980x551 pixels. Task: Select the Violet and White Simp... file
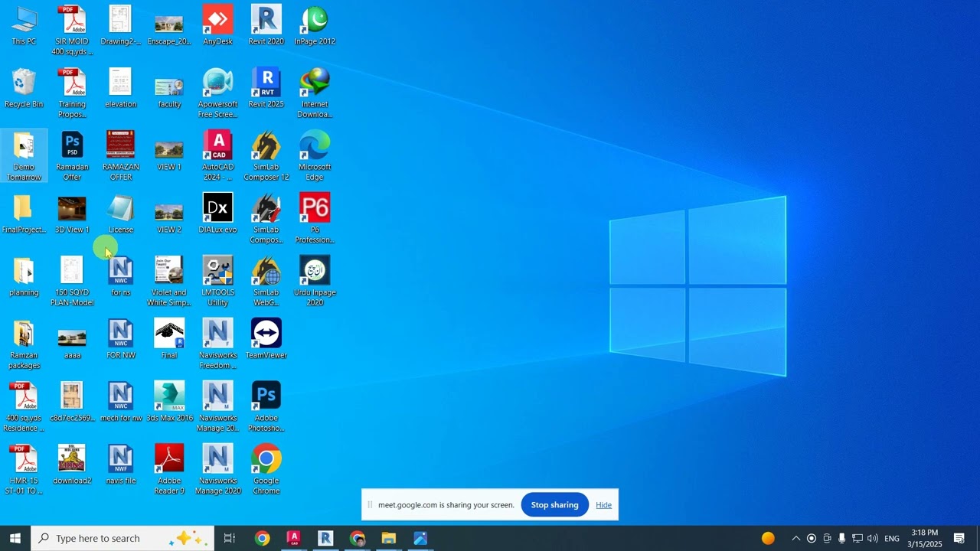(x=169, y=282)
